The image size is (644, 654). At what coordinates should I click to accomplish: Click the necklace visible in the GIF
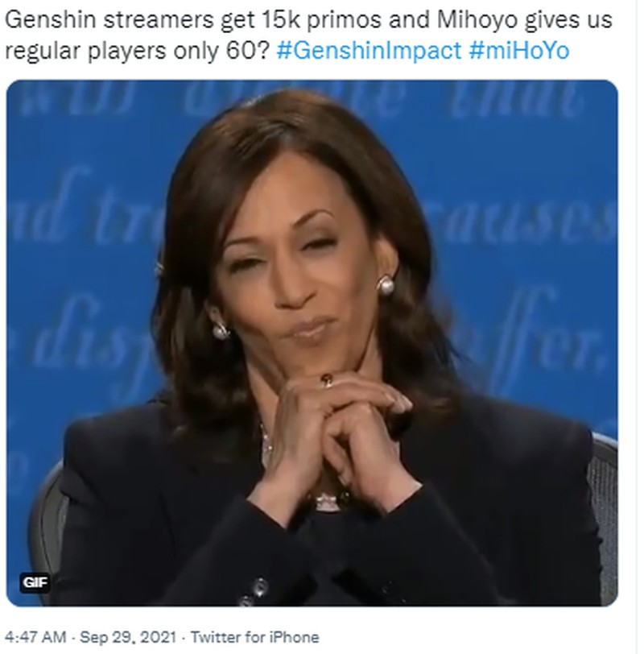[266, 443]
